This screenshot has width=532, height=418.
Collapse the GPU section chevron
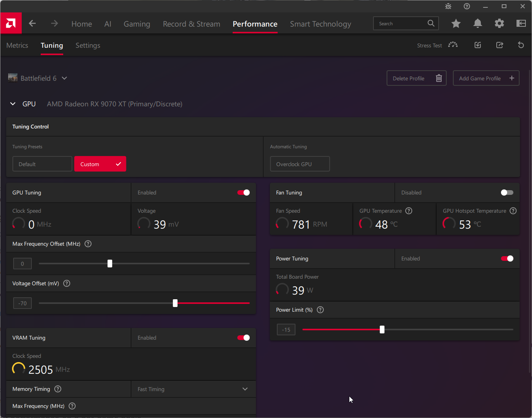pos(13,104)
